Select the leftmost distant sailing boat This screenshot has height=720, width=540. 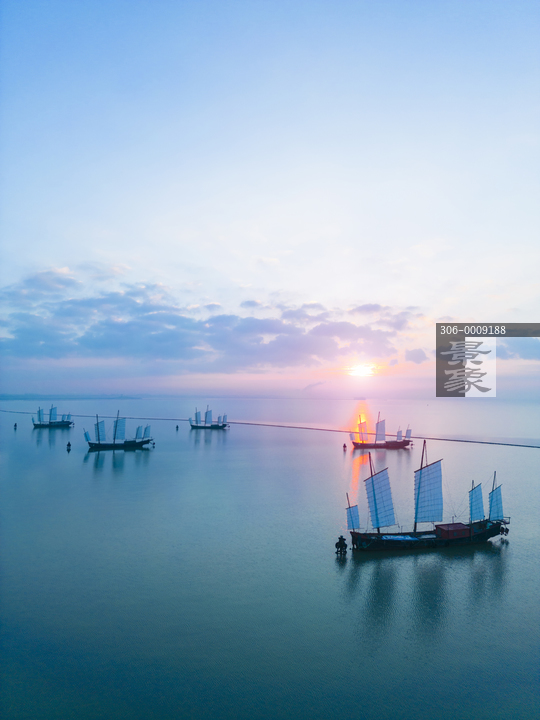click(52, 418)
